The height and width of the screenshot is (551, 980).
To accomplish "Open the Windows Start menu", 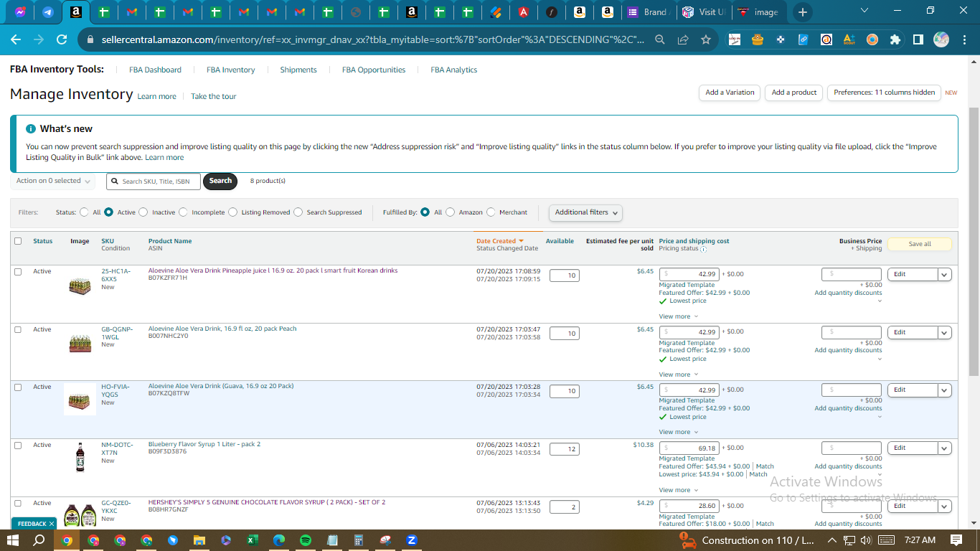I will click(x=13, y=540).
